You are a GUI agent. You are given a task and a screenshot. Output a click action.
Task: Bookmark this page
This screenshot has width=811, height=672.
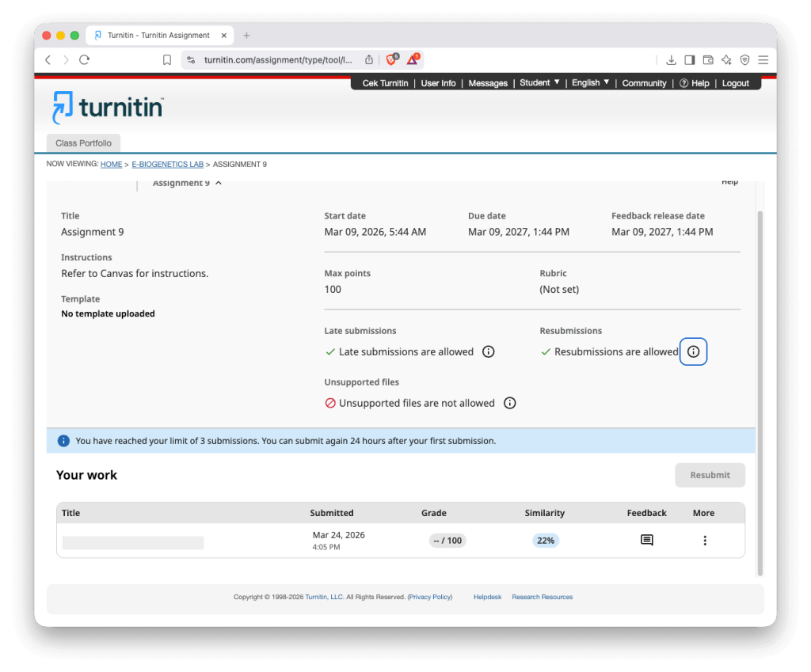tap(166, 60)
